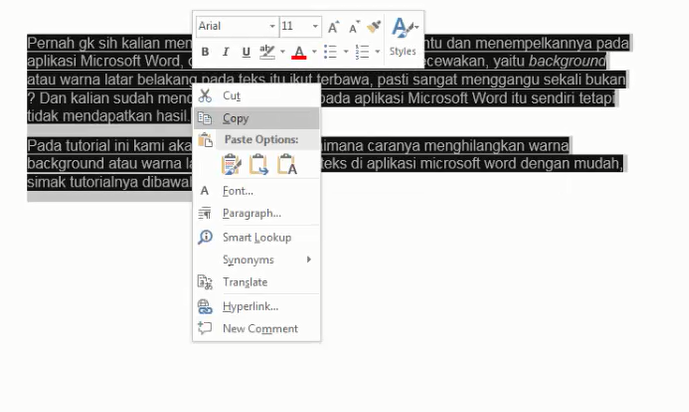Image resolution: width=689 pixels, height=412 pixels.
Task: Click the italic word "background" in text
Action: [x=567, y=61]
